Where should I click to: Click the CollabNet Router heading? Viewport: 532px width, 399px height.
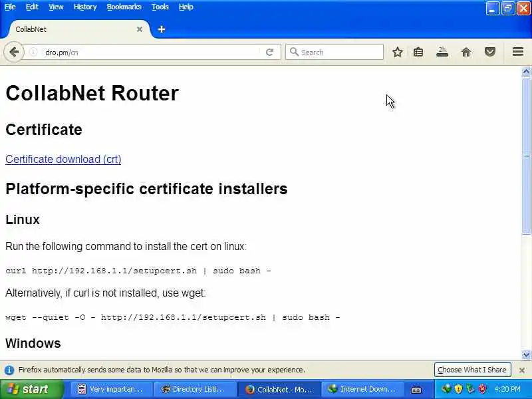pos(92,93)
